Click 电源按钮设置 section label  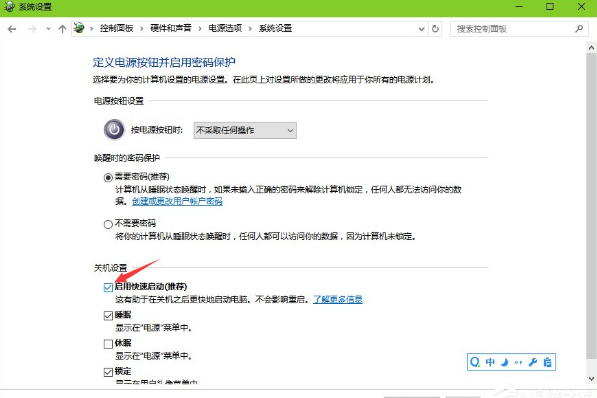pyautogui.click(x=119, y=101)
